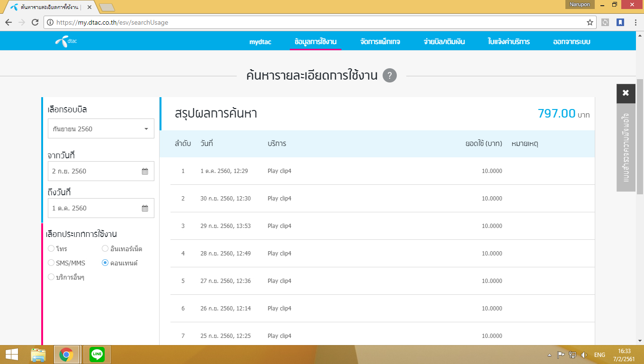Select the โทร usage type radio button
Screen dimensions: 644x364
(51, 248)
